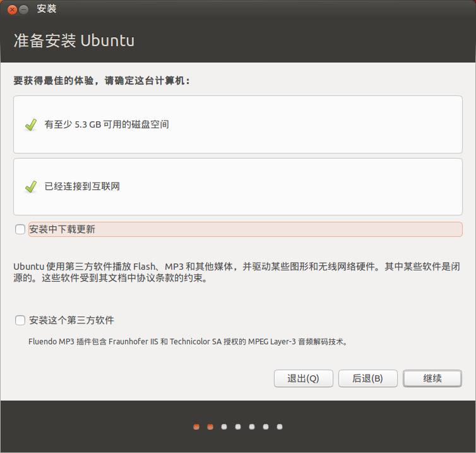Click the Fluendo MP3 plugin description text
476x453 pixels.
(188, 342)
